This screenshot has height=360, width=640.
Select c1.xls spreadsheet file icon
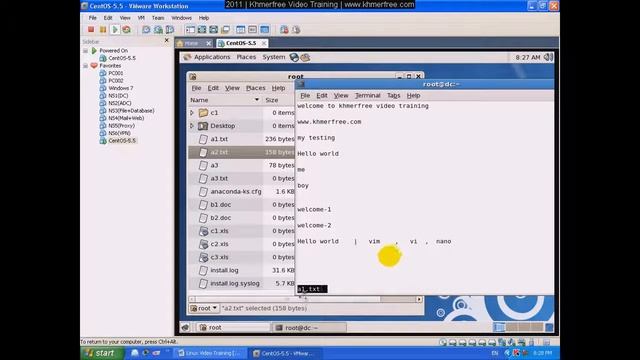[203, 231]
